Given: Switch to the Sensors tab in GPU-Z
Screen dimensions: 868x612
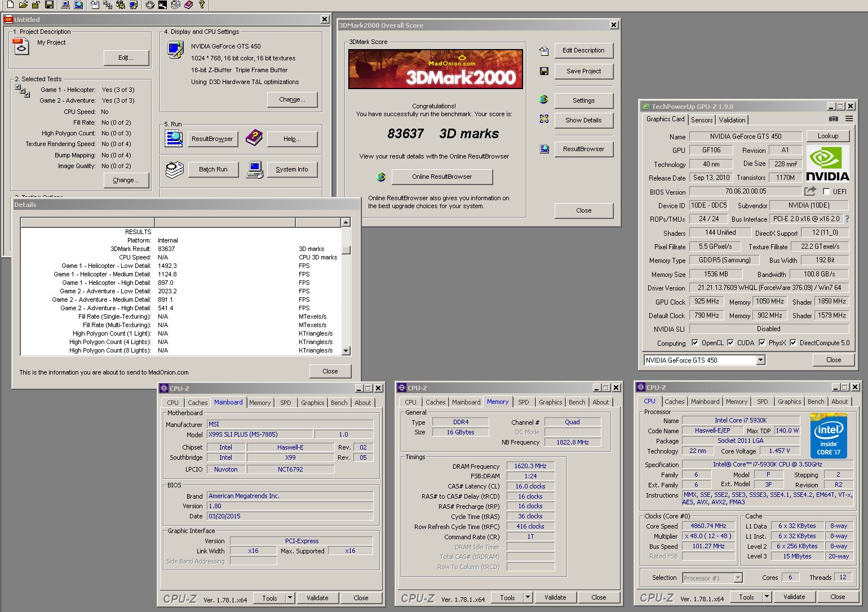Looking at the screenshot, I should coord(702,120).
